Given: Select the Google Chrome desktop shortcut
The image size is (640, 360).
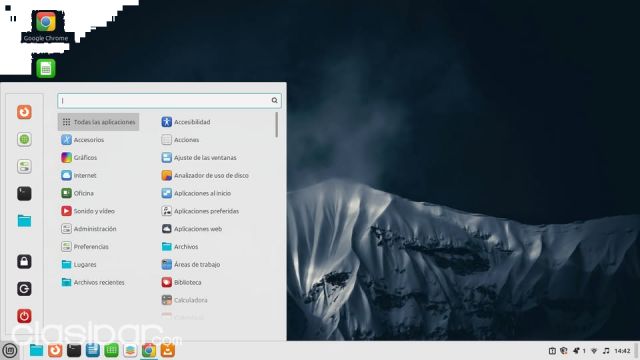Looking at the screenshot, I should pyautogui.click(x=46, y=27).
